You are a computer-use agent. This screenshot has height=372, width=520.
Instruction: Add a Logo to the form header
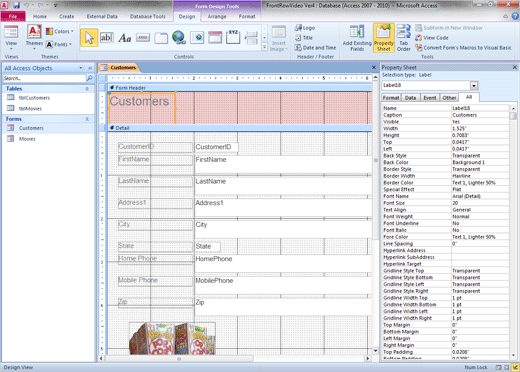305,28
